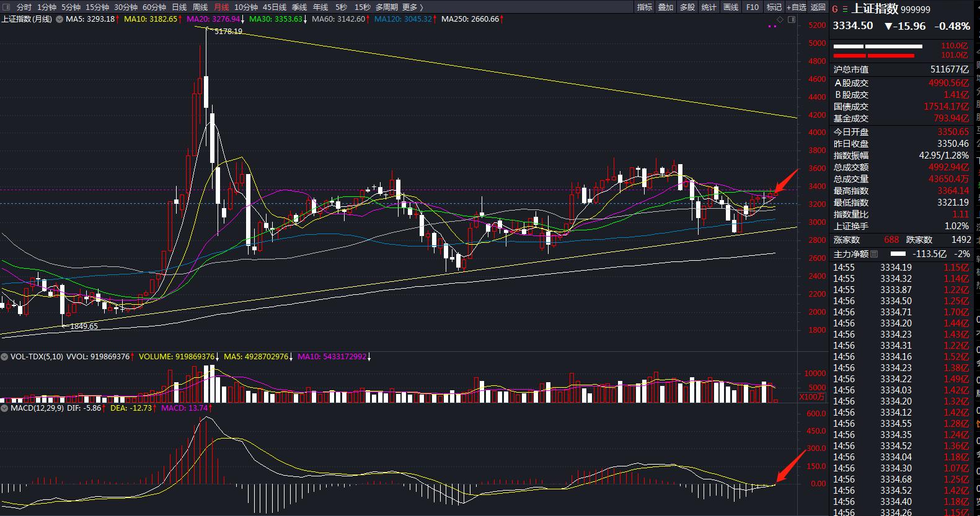The height and width of the screenshot is (516, 980).
Task: Click the small icon next to 主力净额
Action: tap(874, 254)
